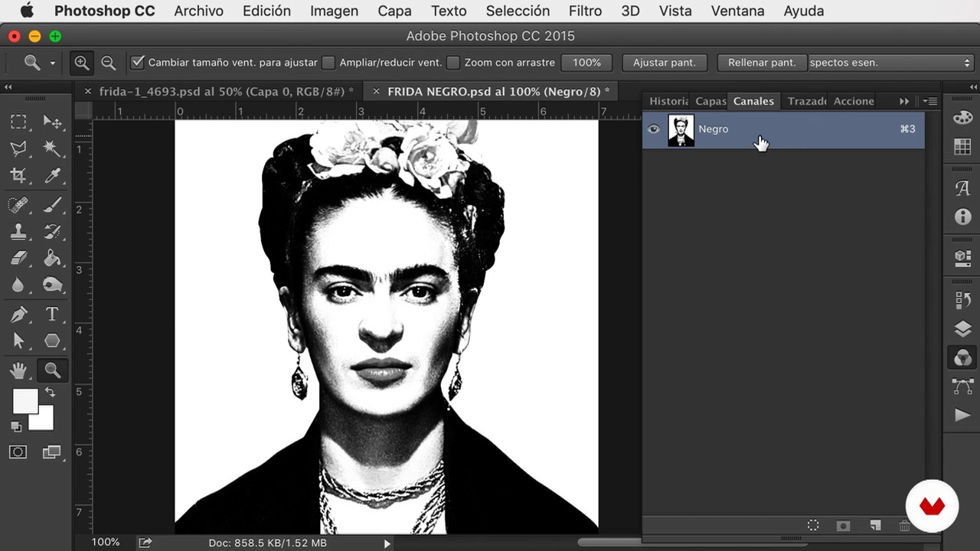Screen dimensions: 980x551
Task: Switch to the Historia tab
Action: pyautogui.click(x=668, y=101)
